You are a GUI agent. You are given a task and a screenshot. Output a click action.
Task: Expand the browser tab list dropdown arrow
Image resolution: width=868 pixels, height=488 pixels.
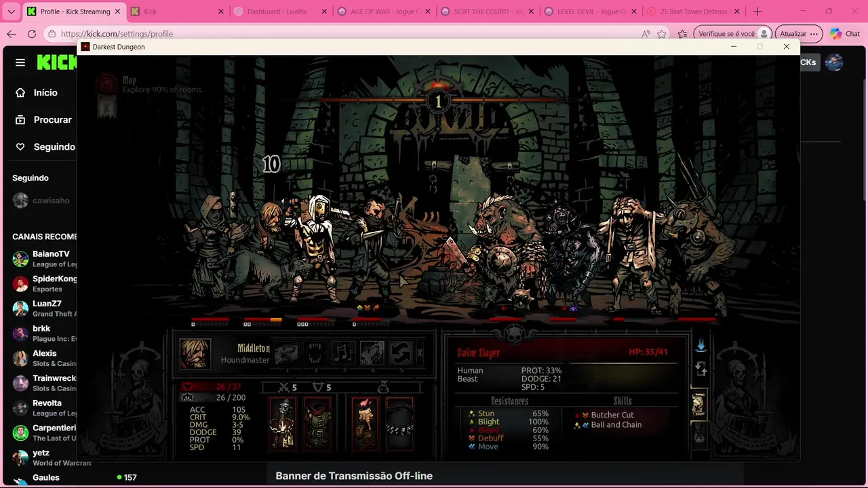click(12, 12)
